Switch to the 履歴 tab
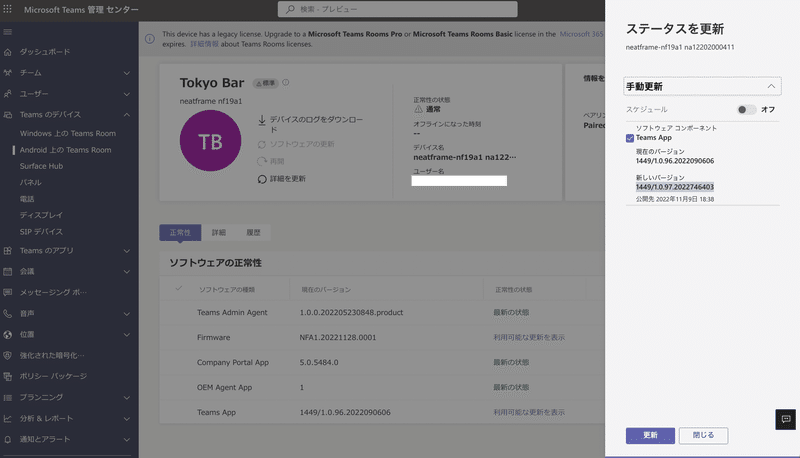Image resolution: width=800 pixels, height=458 pixels. 253,233
